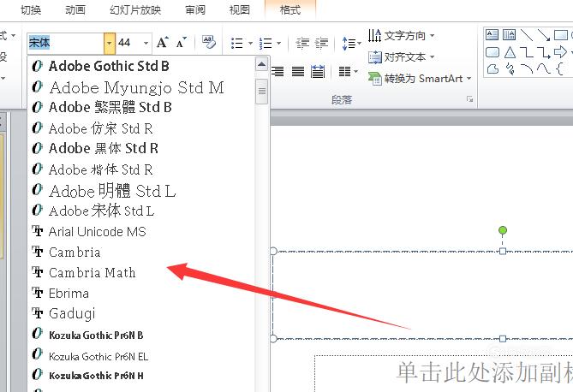
Task: Open the 转换为 SmartArt dropdown
Action: (x=420, y=78)
